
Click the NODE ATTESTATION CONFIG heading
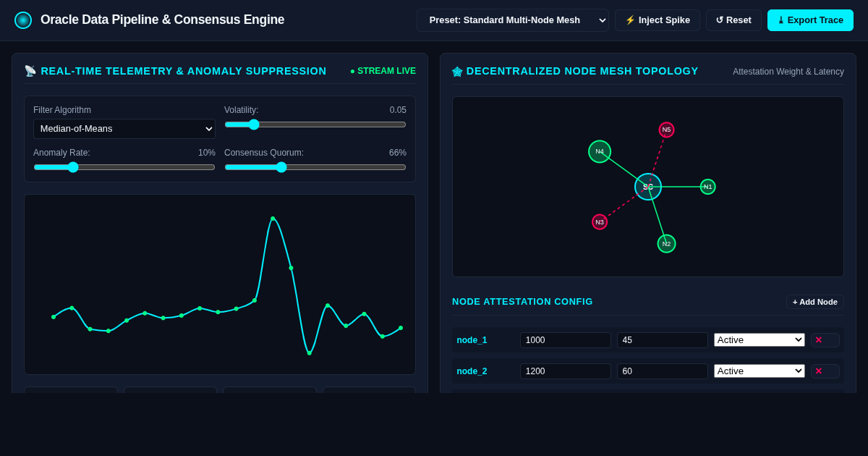pos(522,302)
